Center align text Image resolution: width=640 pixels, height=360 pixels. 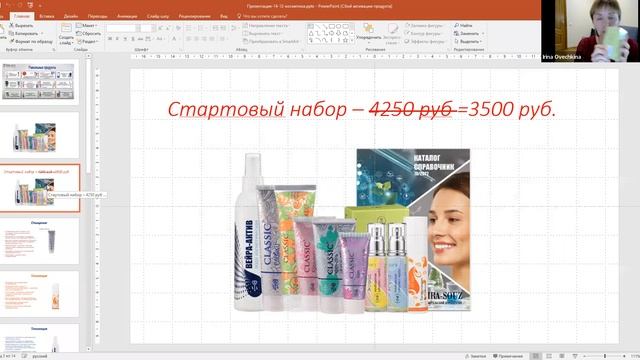(197, 39)
